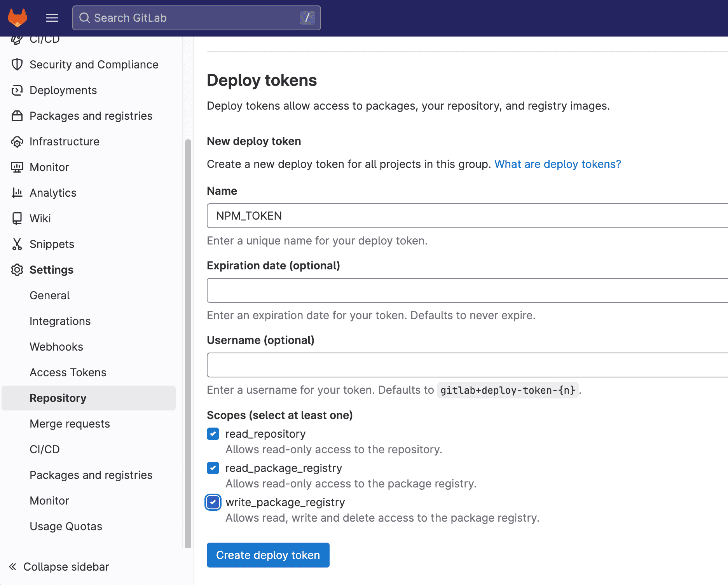Click the Deployments sidebar icon
Image resolution: width=728 pixels, height=585 pixels.
17,90
